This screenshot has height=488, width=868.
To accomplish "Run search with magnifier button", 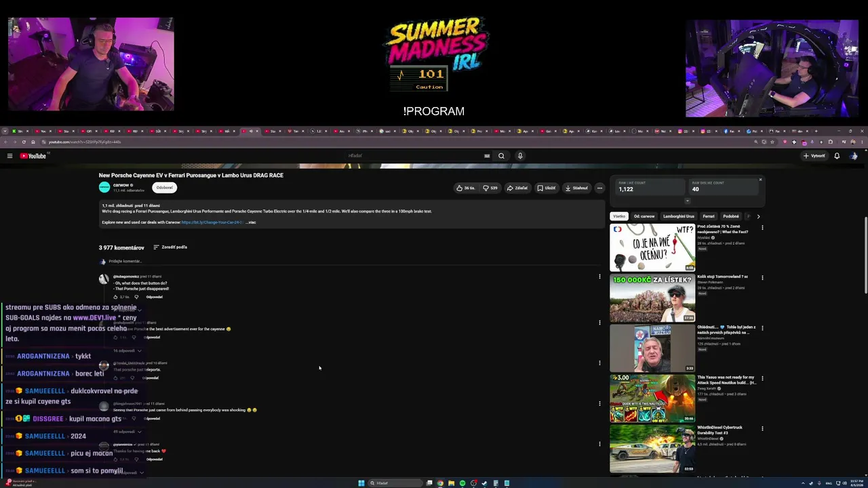I will 501,156.
